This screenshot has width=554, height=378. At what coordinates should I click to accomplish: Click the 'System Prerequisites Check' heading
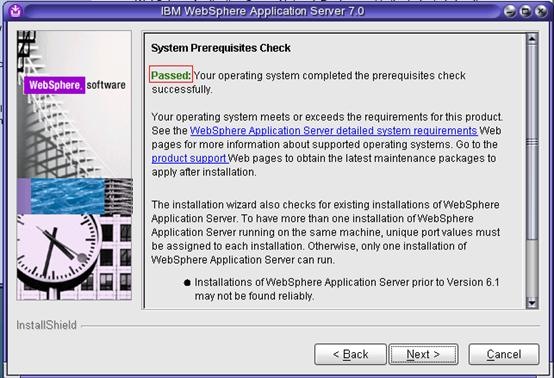coord(221,48)
